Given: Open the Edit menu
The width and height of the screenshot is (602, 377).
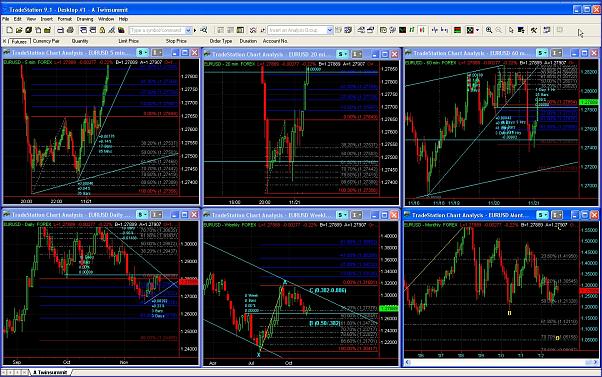Looking at the screenshot, I should [x=18, y=19].
